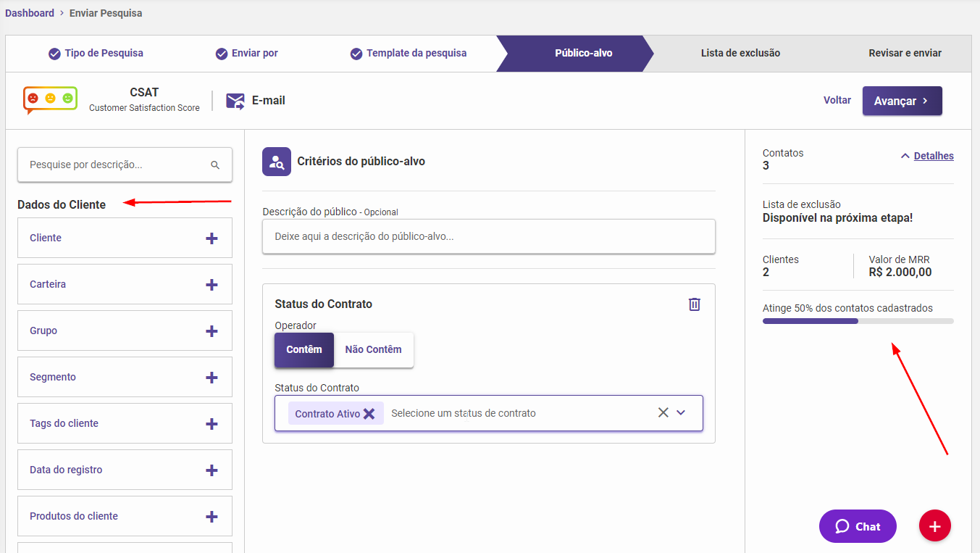Clear all selected contract statuses
This screenshot has width=980, height=553.
(x=663, y=412)
